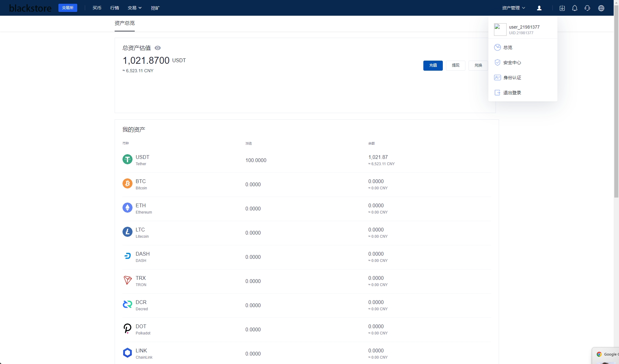Click 先劃 deposit button
Viewport: 619px width, 364px height.
(432, 65)
